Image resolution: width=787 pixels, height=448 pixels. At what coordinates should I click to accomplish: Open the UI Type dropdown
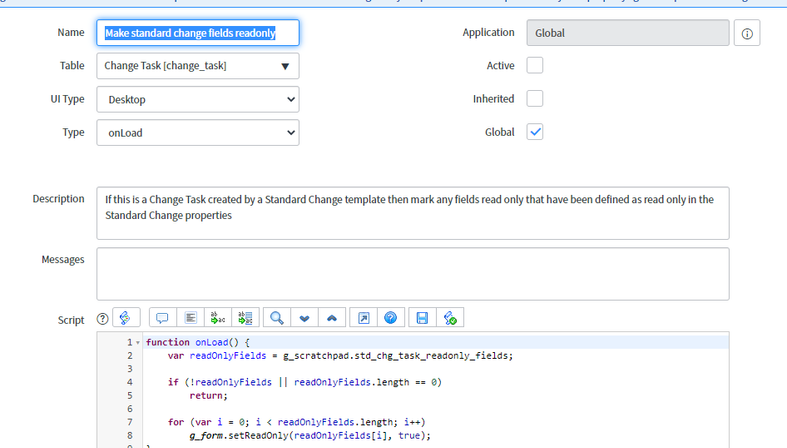coord(198,99)
